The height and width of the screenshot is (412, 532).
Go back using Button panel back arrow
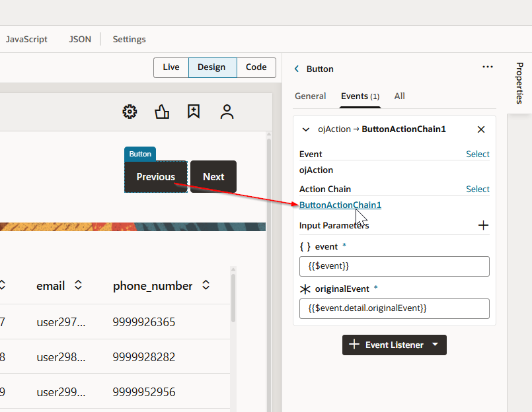click(297, 69)
